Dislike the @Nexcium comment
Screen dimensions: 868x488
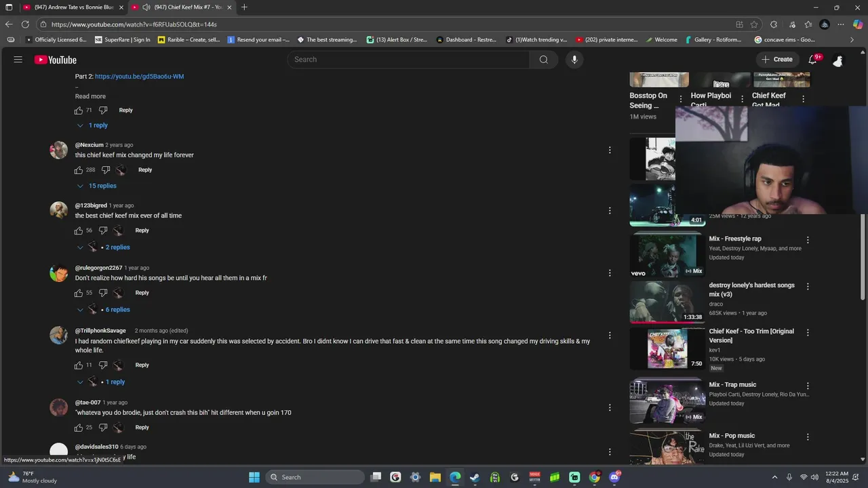coord(106,170)
